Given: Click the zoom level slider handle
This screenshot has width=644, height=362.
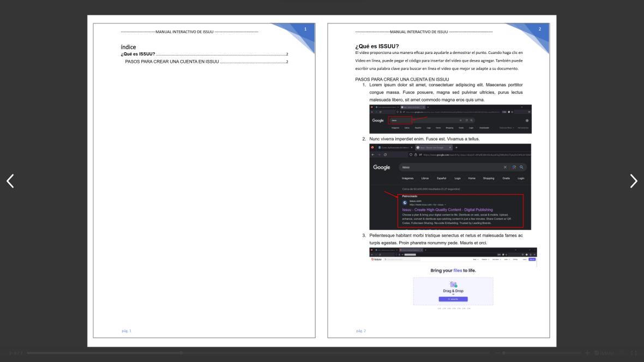Looking at the screenshot, I should (503, 353).
